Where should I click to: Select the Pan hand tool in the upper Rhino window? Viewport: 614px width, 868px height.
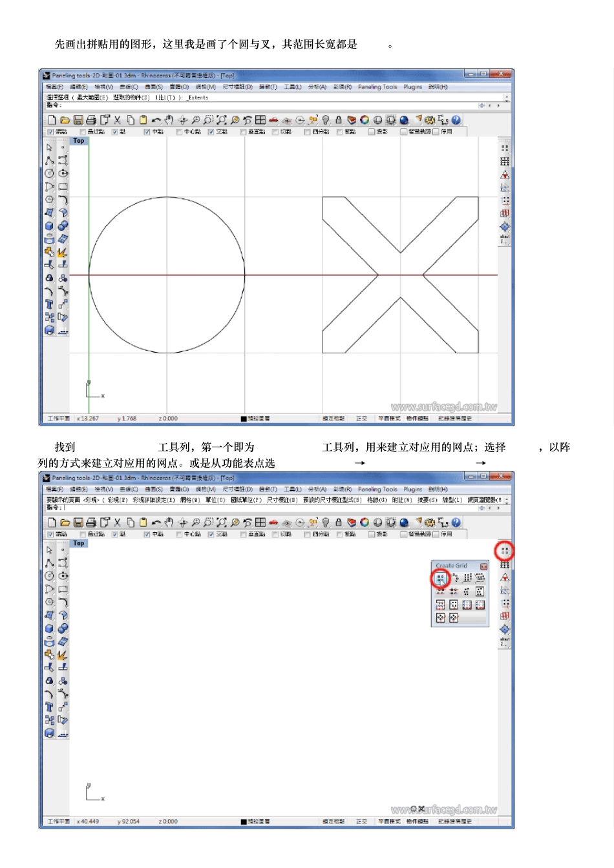pos(169,120)
